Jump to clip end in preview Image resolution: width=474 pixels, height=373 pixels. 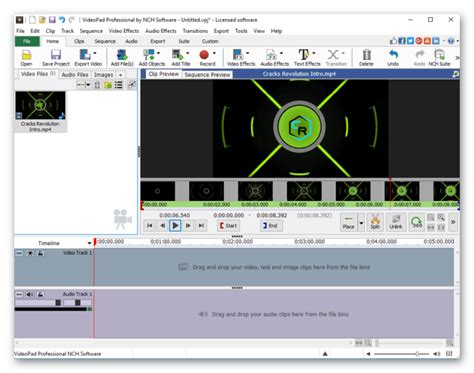201,226
